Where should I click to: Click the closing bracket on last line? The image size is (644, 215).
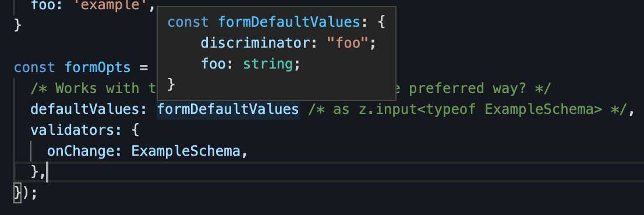[17, 192]
